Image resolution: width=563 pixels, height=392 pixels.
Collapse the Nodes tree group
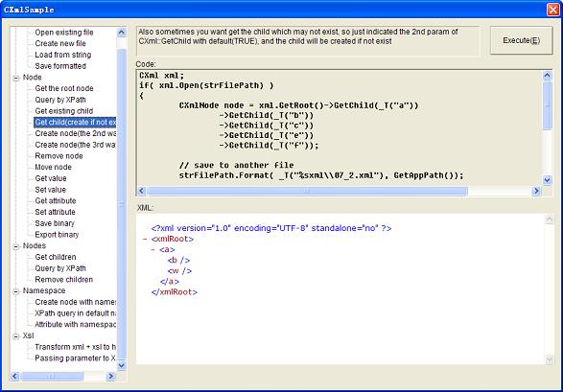(15, 246)
